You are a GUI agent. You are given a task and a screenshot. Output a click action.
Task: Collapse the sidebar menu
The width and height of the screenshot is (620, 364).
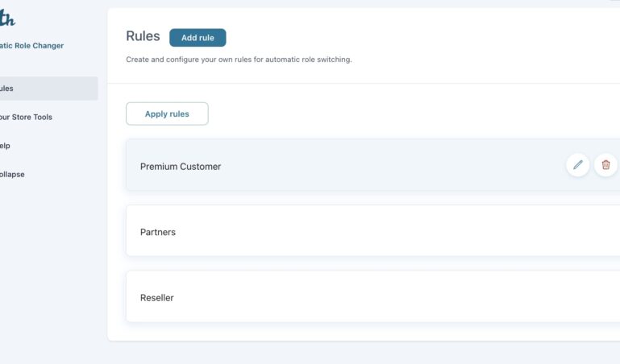[12, 174]
